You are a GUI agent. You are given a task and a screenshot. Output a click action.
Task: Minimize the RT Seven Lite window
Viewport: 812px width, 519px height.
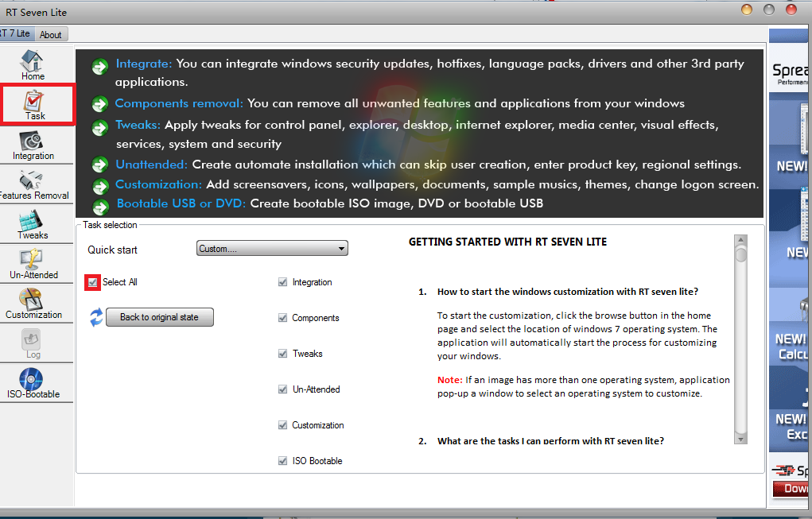747,10
